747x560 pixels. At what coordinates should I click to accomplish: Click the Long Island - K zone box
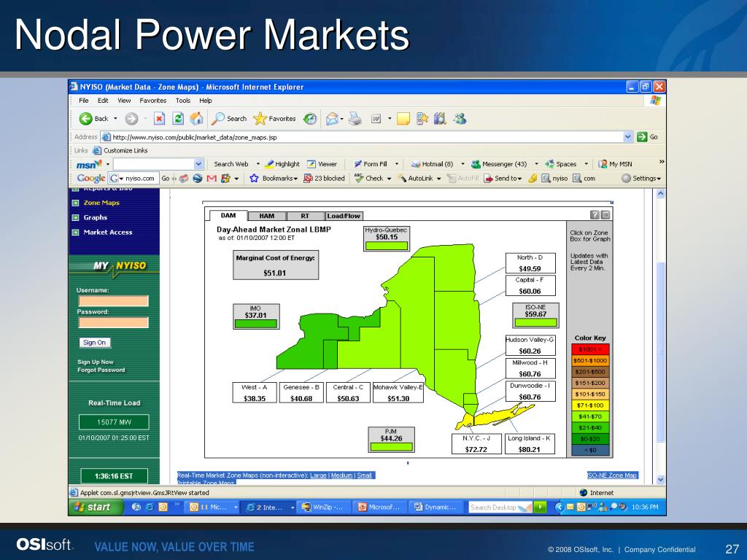click(530, 444)
